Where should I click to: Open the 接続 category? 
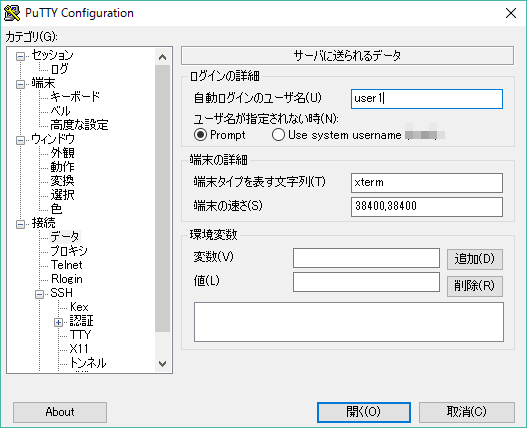(x=43, y=223)
